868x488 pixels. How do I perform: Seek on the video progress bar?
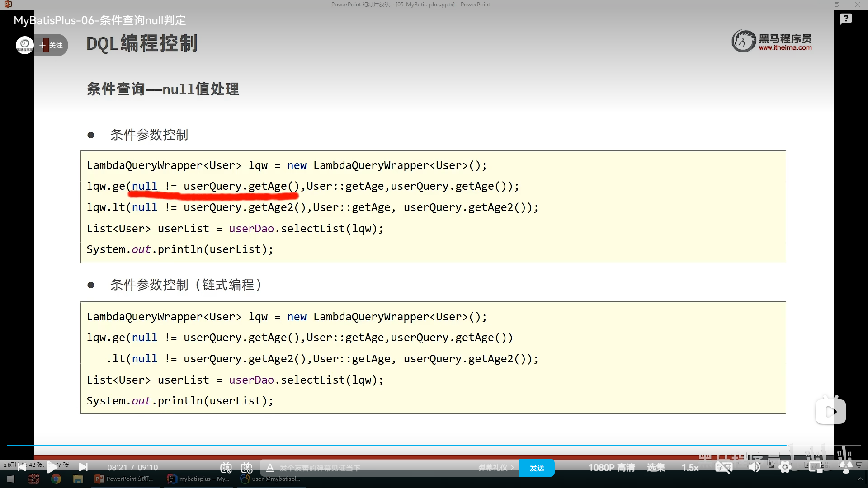pyautogui.click(x=434, y=446)
